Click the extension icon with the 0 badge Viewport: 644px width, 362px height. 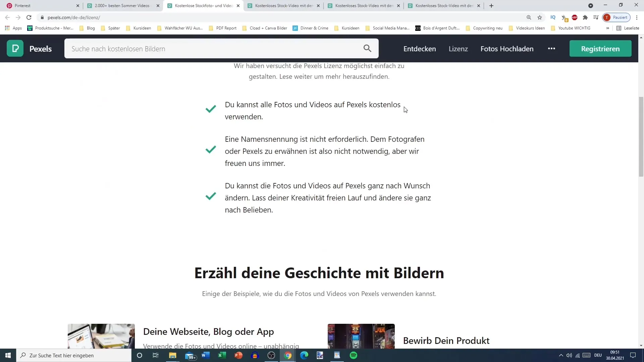click(x=564, y=18)
